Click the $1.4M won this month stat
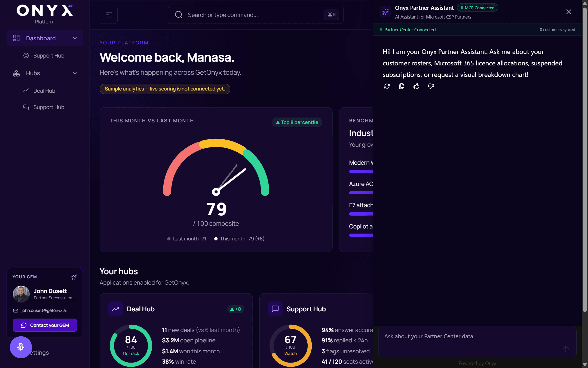 click(191, 351)
